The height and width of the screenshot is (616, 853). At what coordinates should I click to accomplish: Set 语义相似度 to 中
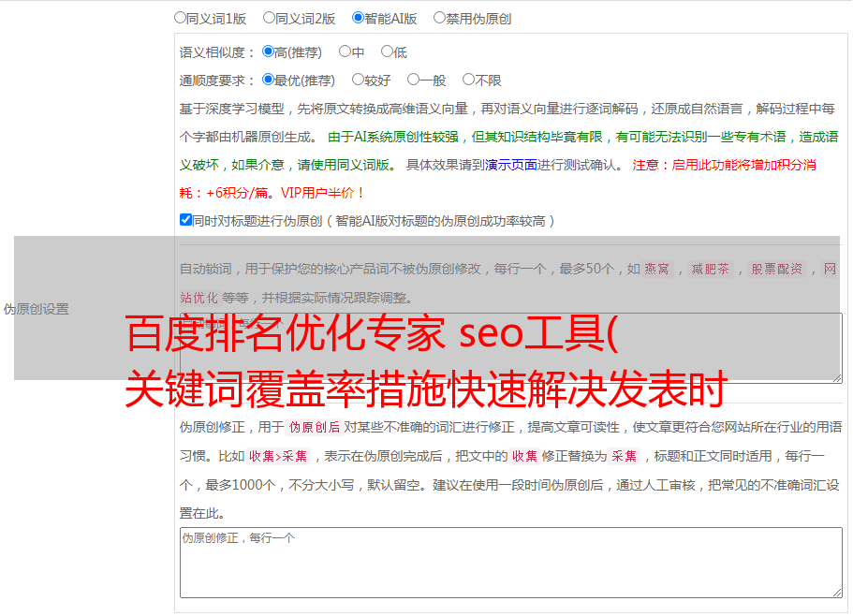pyautogui.click(x=345, y=51)
